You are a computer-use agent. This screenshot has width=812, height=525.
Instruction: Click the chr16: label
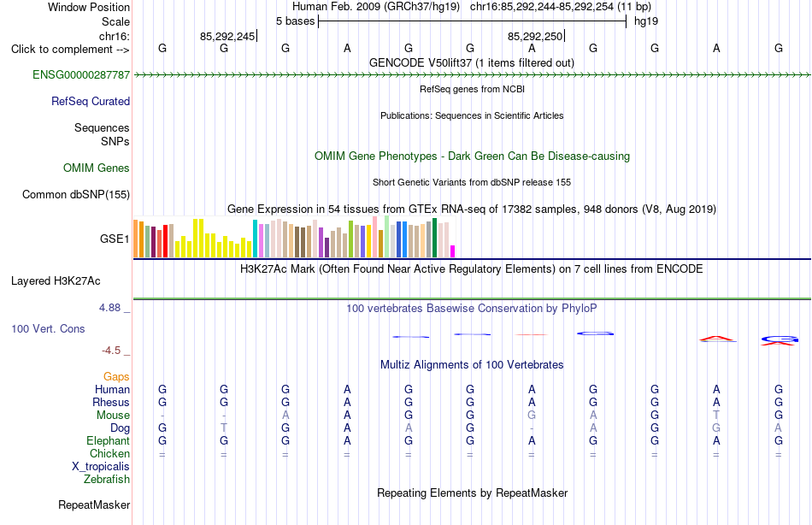[x=114, y=36]
